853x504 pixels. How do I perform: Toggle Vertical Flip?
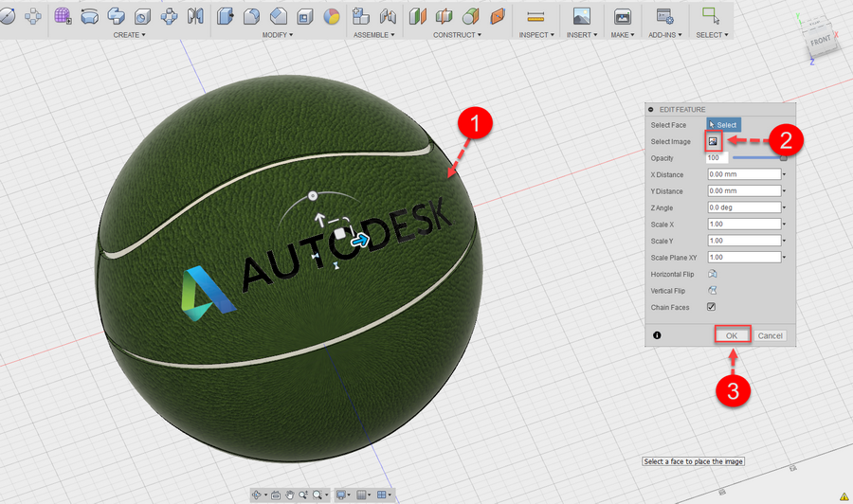[x=712, y=290]
